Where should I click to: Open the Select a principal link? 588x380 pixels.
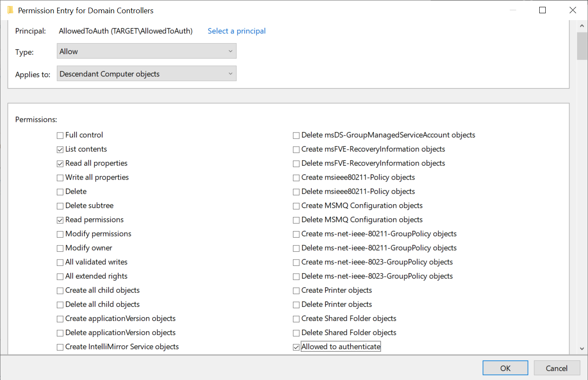[236, 31]
